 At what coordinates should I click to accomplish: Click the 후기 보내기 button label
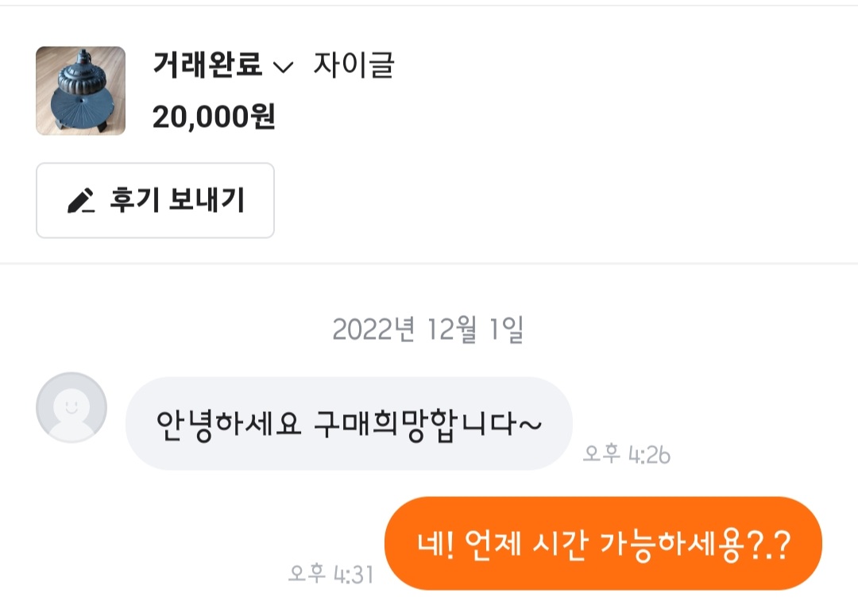point(177,201)
